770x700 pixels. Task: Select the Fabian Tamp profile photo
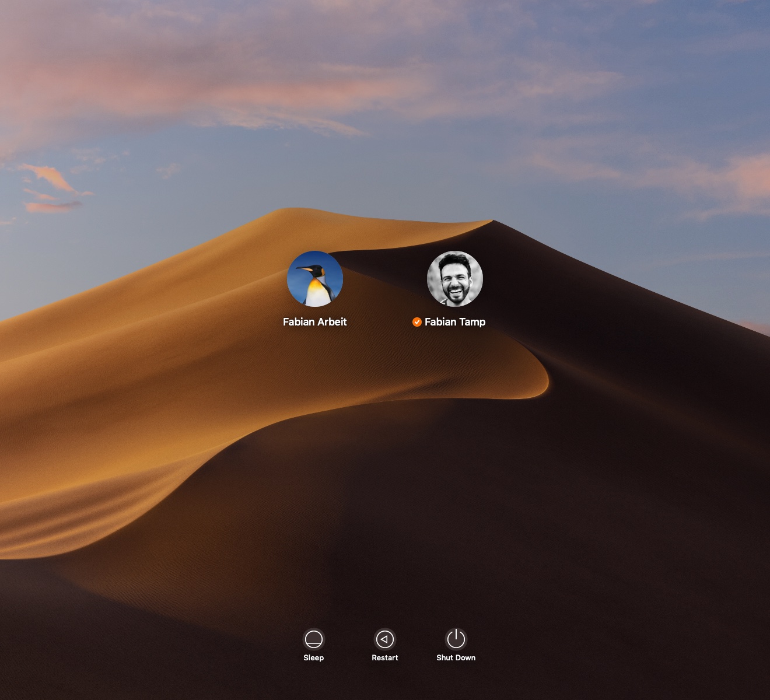click(x=455, y=279)
